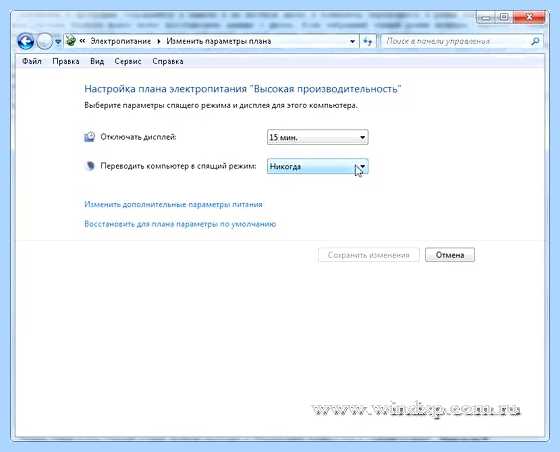
Task: Open recent pages arrow beside navigation buttons
Action: pyautogui.click(x=58, y=42)
